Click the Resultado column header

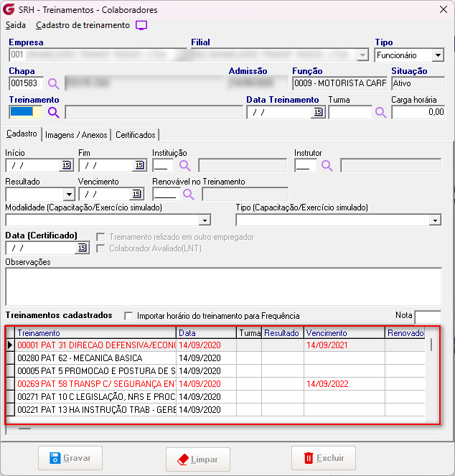click(282, 333)
